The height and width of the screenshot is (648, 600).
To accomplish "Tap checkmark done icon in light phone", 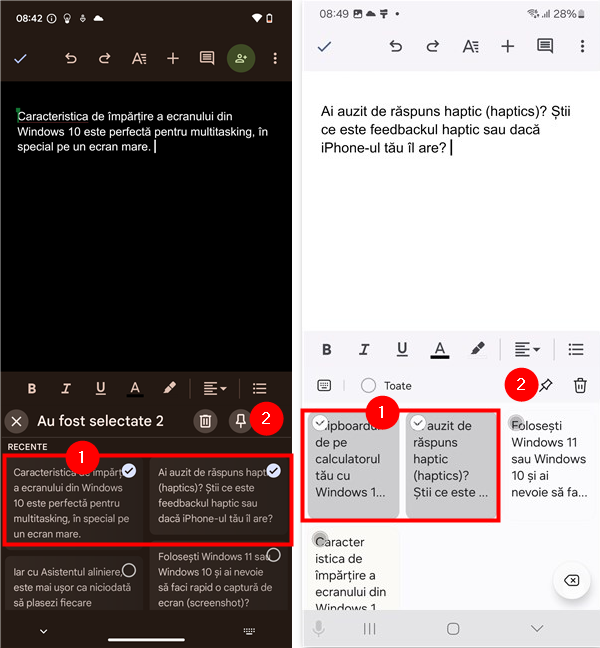I will pos(324,46).
